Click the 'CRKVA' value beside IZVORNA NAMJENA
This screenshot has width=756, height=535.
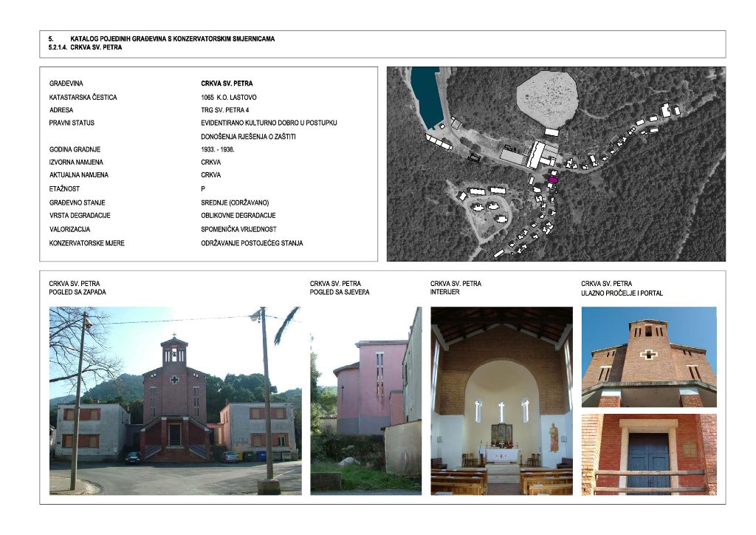210,162
